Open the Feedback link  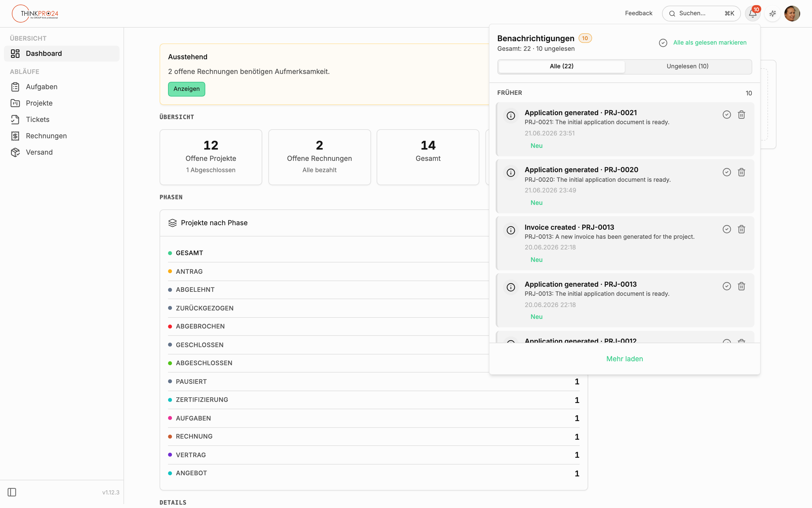click(x=638, y=14)
